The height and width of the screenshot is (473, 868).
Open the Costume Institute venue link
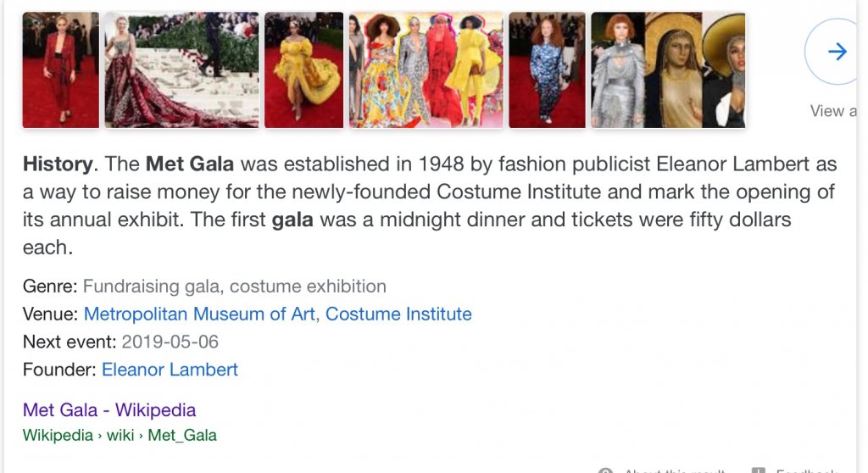tap(398, 314)
